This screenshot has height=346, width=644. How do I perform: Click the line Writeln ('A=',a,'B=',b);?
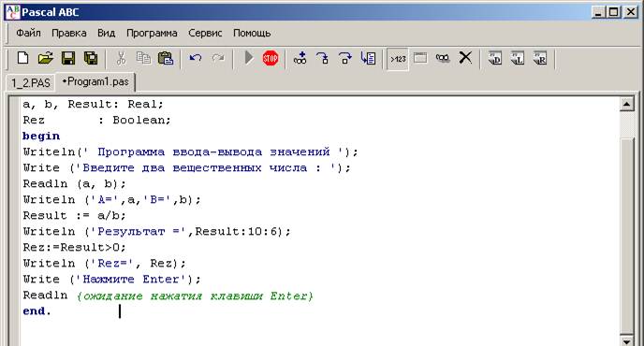click(x=111, y=200)
